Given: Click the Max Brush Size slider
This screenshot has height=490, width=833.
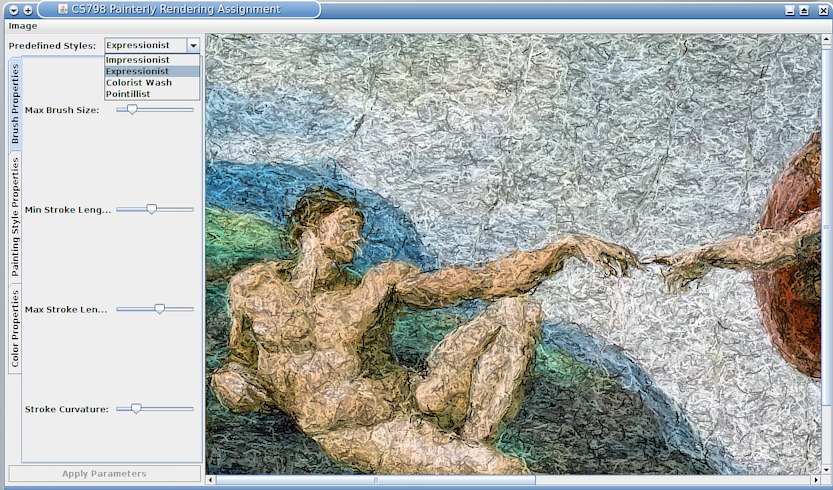Looking at the screenshot, I should [155, 109].
